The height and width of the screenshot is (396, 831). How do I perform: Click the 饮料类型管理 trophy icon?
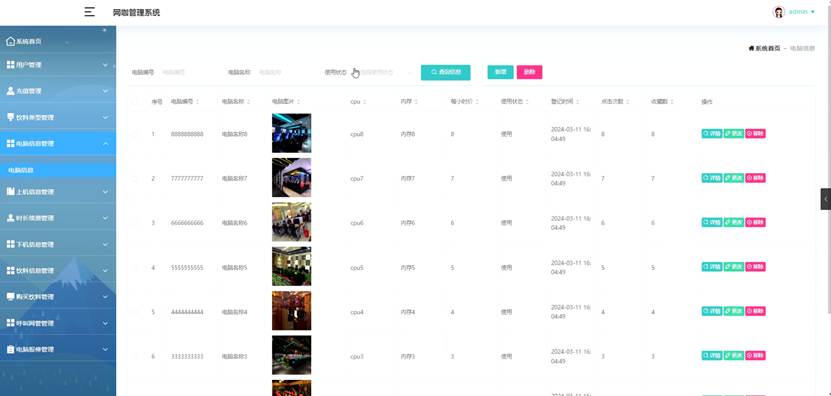pos(10,117)
